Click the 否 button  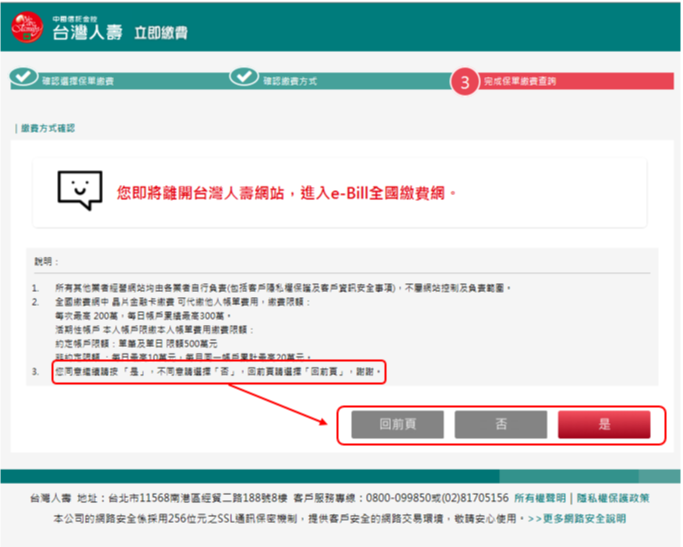(x=501, y=424)
